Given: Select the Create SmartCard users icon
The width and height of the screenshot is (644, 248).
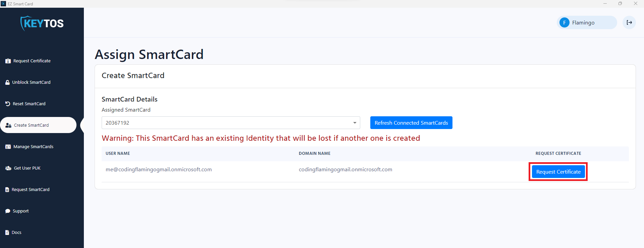Looking at the screenshot, I should (x=8, y=125).
